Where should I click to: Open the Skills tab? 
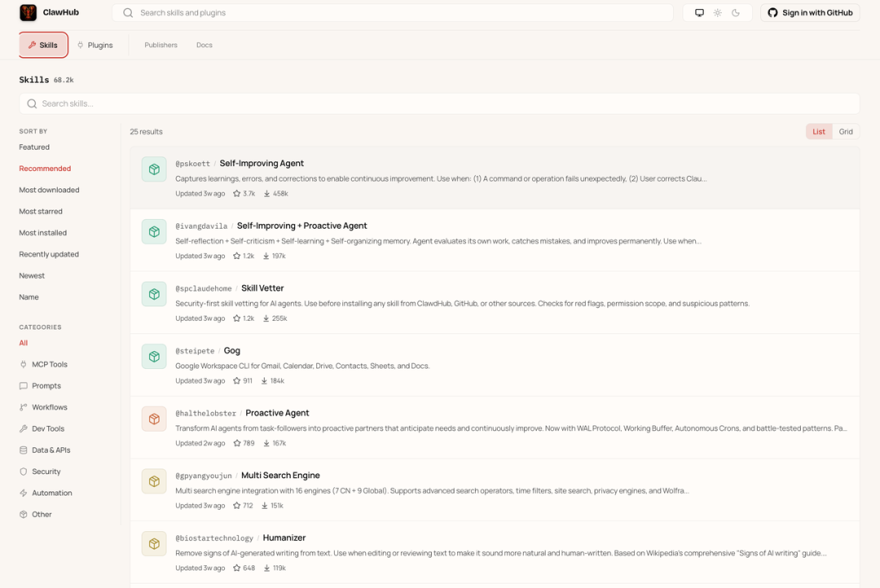(43, 45)
